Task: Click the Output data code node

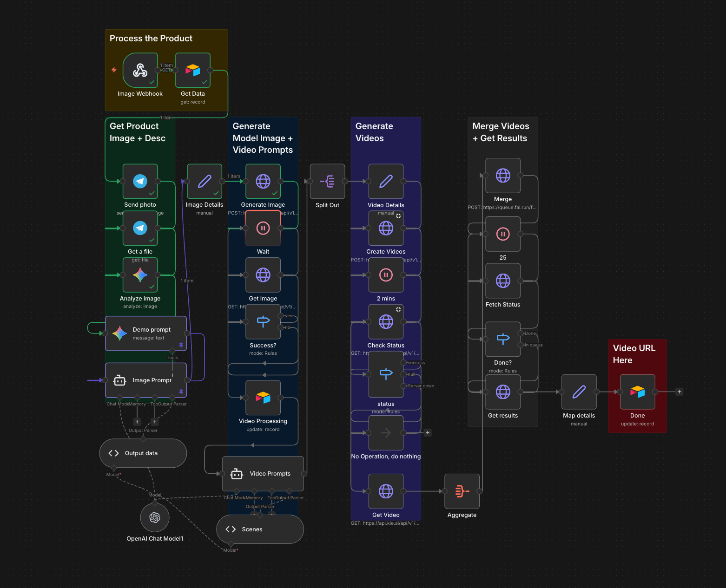Action: tap(143, 453)
